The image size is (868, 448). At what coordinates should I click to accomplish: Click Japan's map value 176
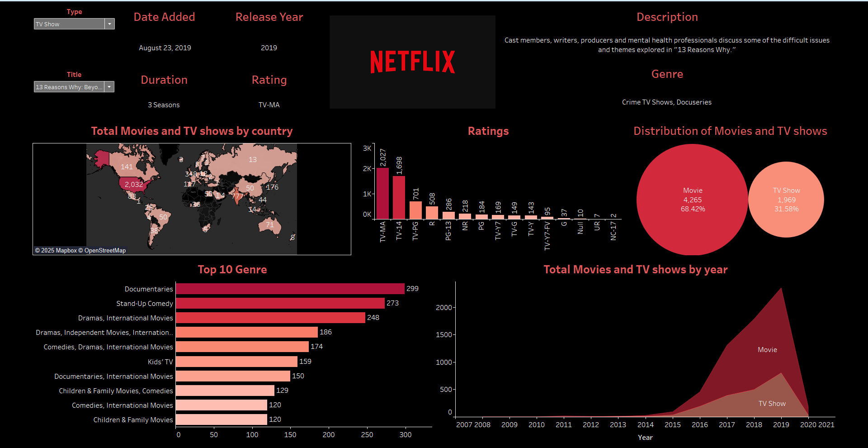(x=272, y=187)
